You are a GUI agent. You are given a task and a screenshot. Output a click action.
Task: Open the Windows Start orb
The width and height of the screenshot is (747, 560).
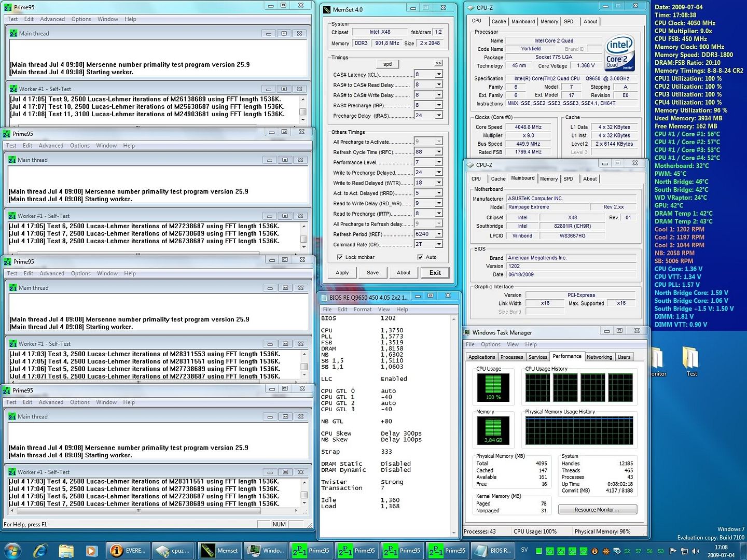(12, 550)
